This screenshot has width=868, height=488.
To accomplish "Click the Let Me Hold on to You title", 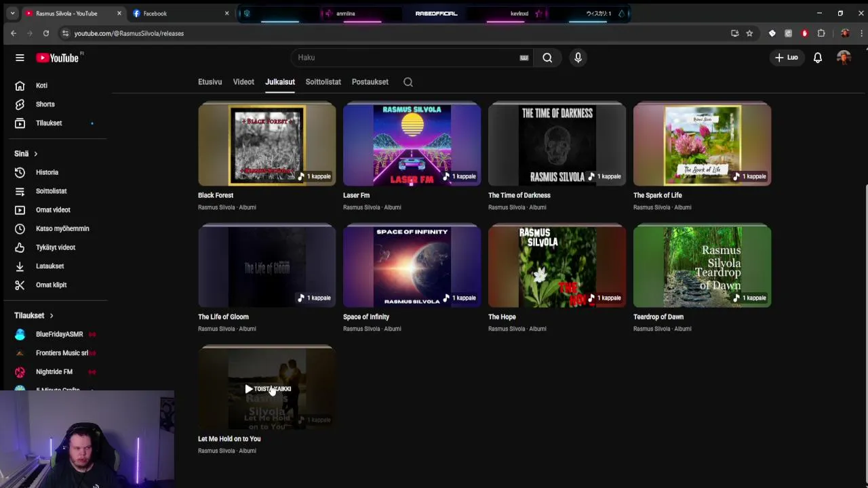I will pos(229,439).
